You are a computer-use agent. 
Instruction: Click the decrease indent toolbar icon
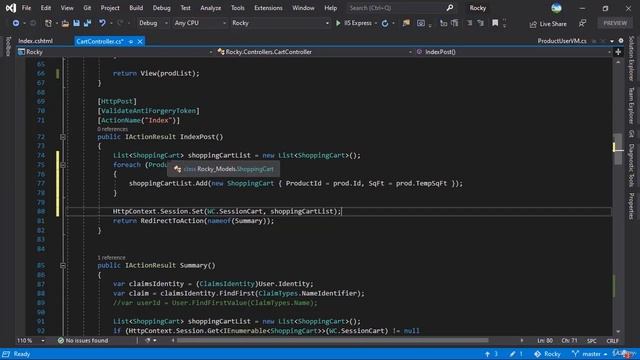click(x=443, y=23)
